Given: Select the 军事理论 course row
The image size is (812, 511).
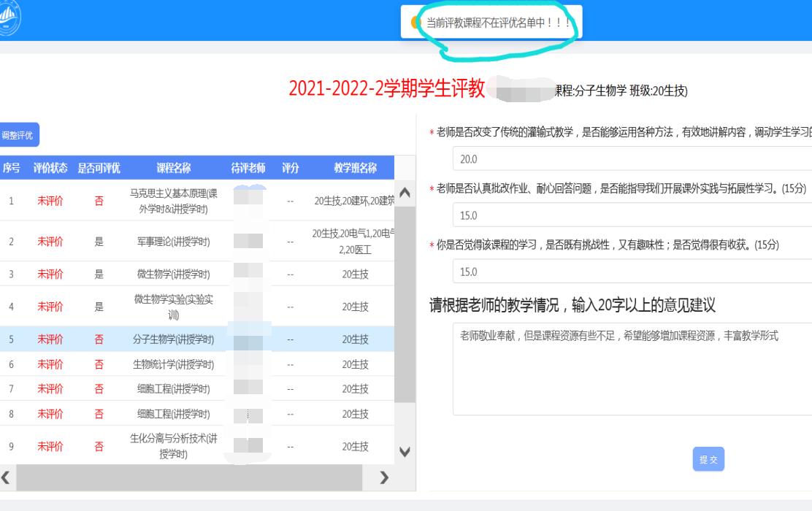Looking at the screenshot, I should 173,241.
